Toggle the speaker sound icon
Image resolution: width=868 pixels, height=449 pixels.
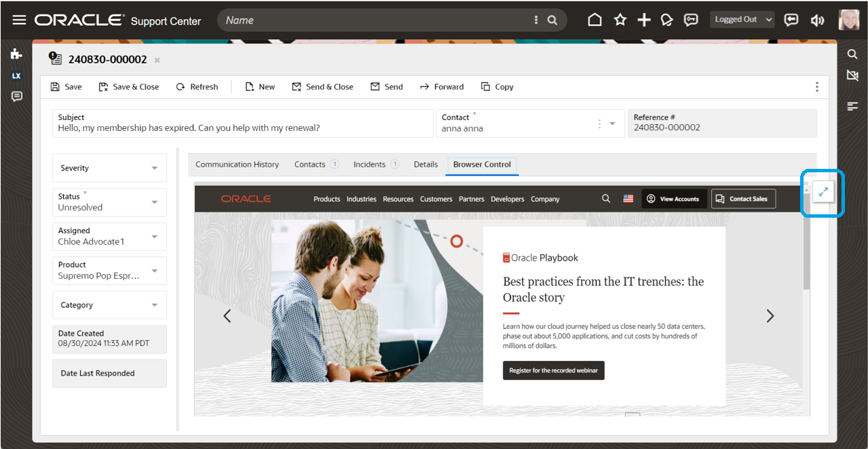817,20
